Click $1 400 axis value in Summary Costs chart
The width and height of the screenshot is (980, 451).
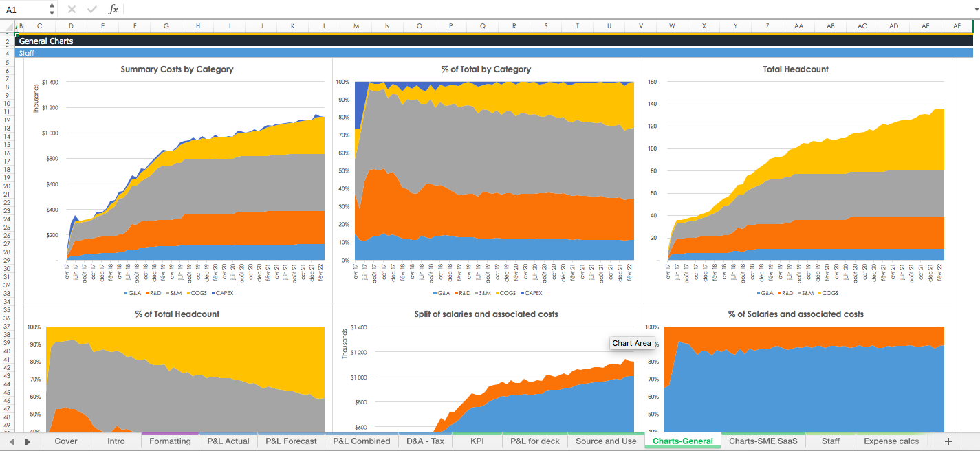[x=50, y=82]
